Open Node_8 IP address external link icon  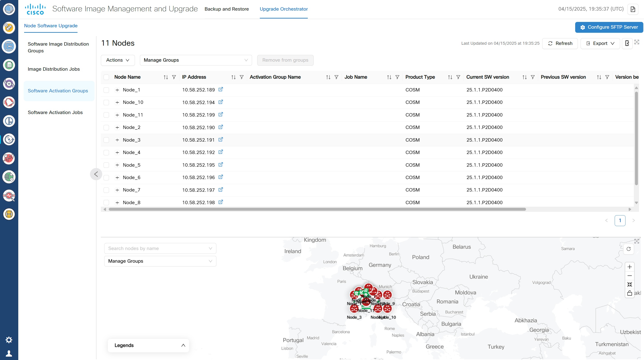(x=220, y=202)
